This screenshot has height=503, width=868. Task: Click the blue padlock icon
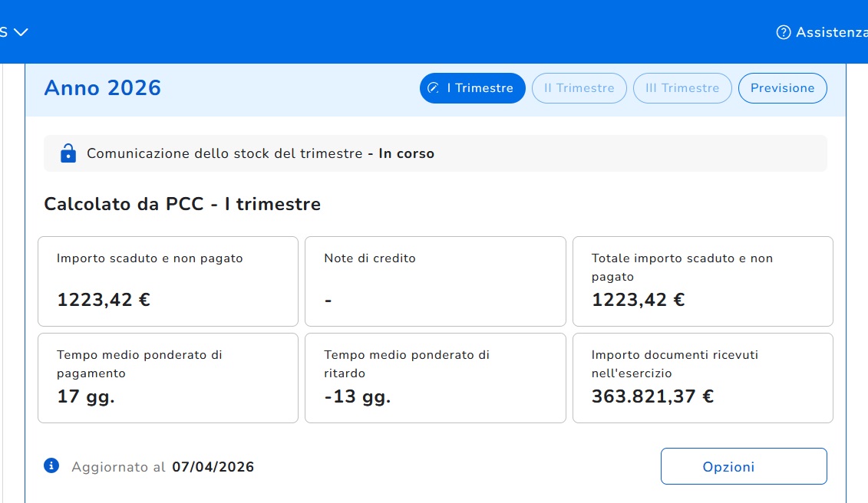coord(68,153)
